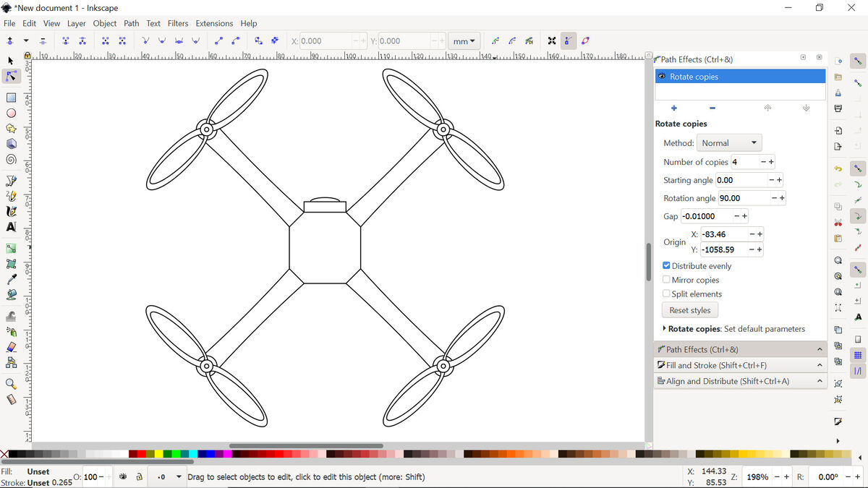The image size is (868, 488).
Task: Remove current path effect with minus
Action: coord(712,108)
